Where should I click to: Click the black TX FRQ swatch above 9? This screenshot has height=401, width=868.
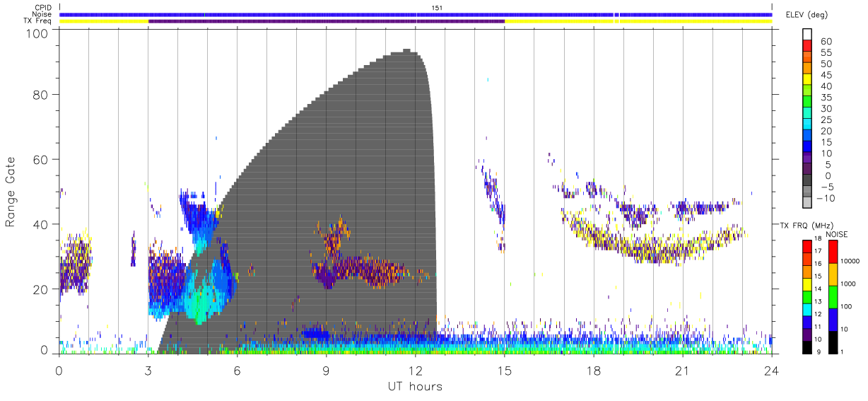point(807,346)
